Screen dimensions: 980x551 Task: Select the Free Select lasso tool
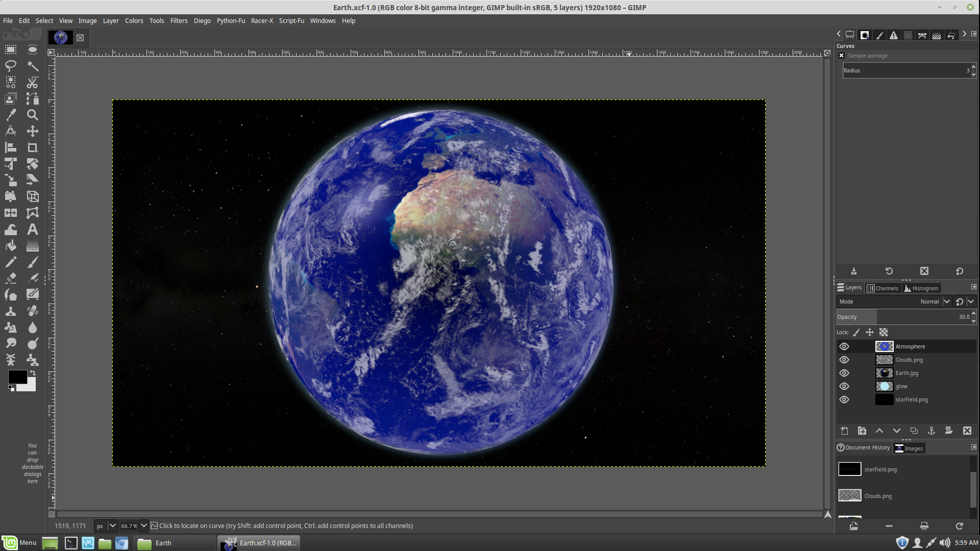point(11,66)
